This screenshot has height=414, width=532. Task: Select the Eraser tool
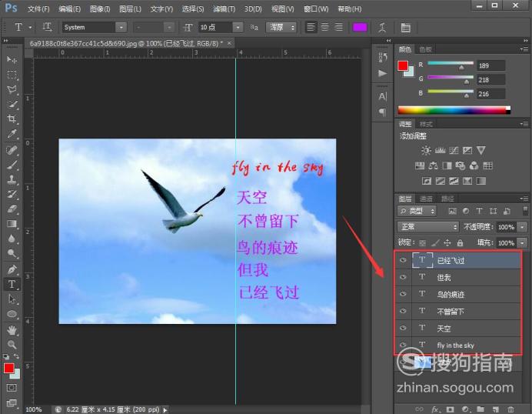coord(12,209)
